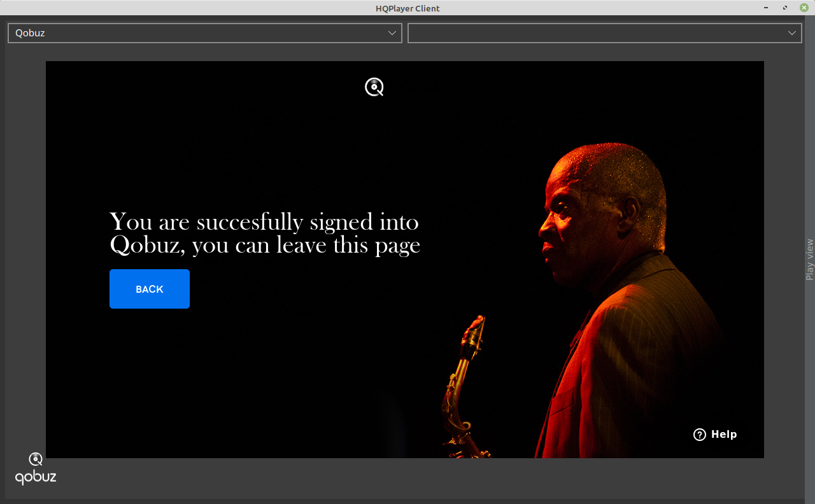Open the Play view side tab
This screenshot has width=815, height=504.
[809, 259]
